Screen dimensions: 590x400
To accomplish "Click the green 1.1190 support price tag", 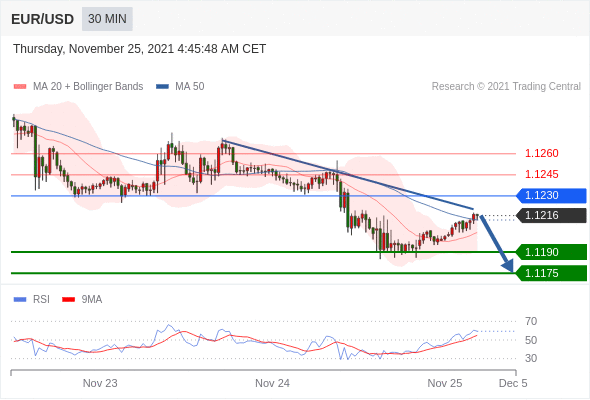I will (552, 252).
